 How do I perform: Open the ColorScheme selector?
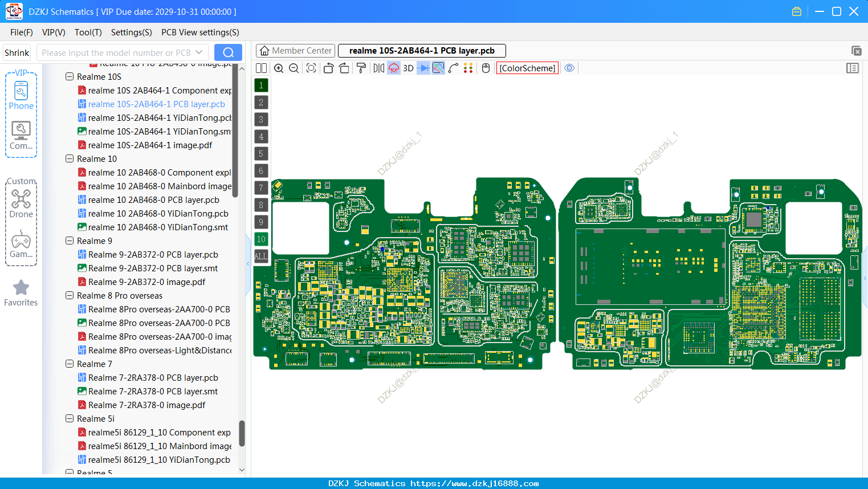527,68
